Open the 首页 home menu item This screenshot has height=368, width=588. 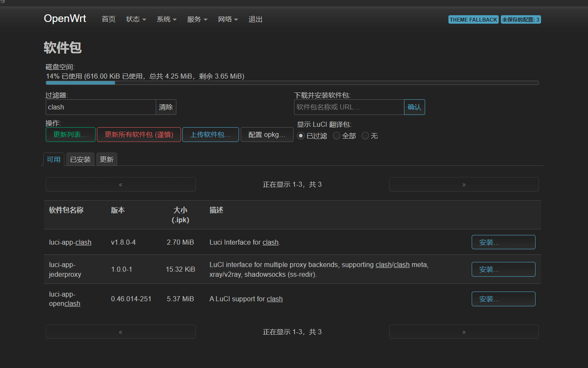pyautogui.click(x=108, y=19)
